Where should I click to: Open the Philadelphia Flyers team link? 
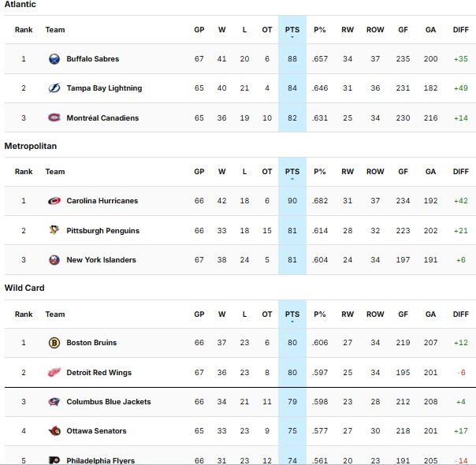(100, 460)
